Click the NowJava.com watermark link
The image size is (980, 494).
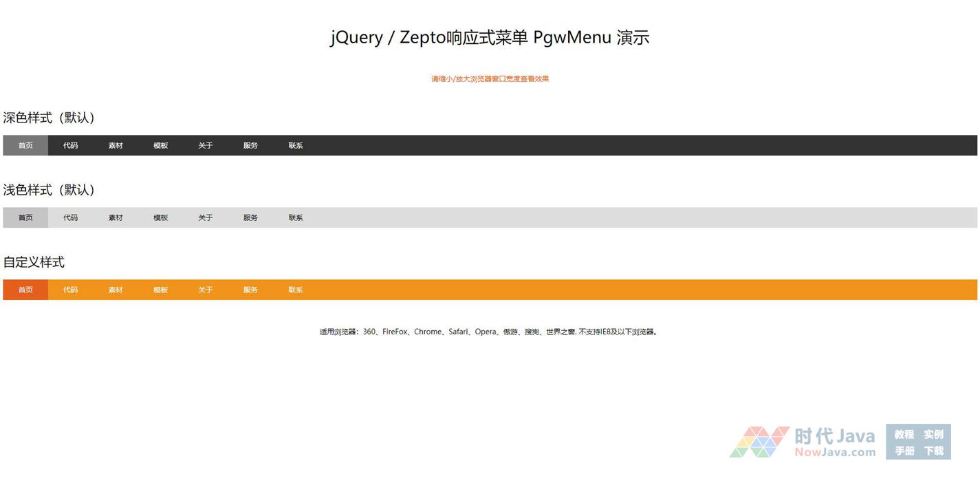pyautogui.click(x=835, y=453)
